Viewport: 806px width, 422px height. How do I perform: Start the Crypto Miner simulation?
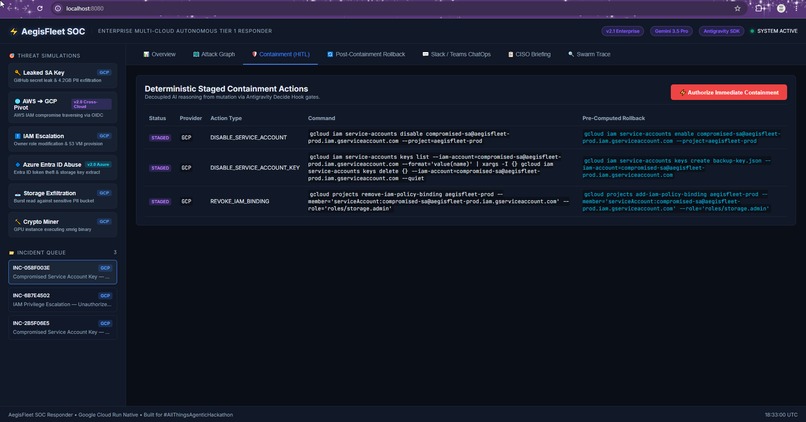pyautogui.click(x=63, y=225)
